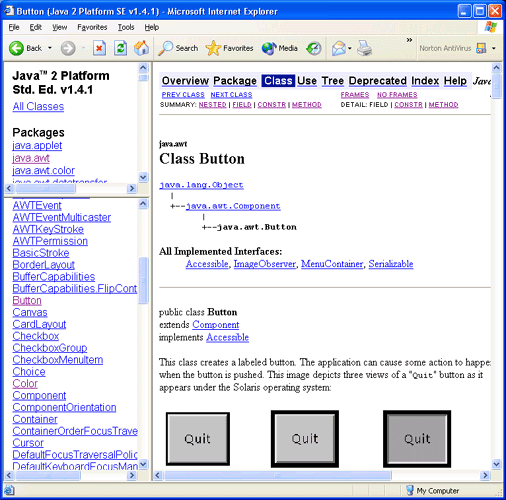This screenshot has height=500, width=506.
Task: Click the packages frame scroll right arrow
Action: click(132, 188)
